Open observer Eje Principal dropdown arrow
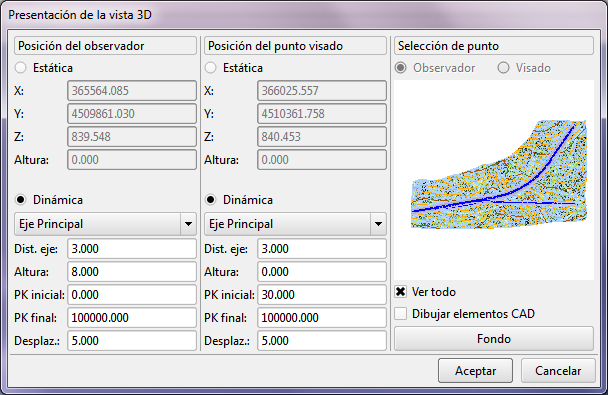The width and height of the screenshot is (608, 395). (x=188, y=224)
